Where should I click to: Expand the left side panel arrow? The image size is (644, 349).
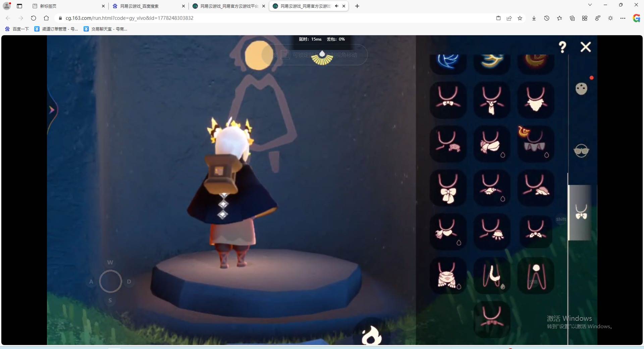point(52,110)
